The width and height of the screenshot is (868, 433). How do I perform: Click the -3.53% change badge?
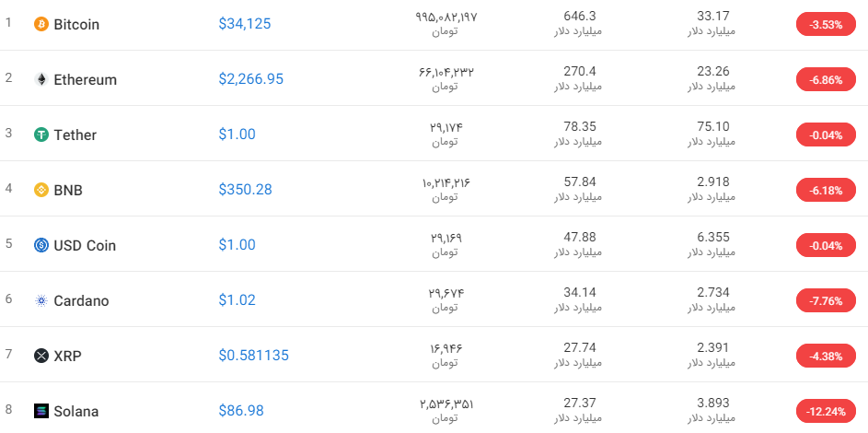pyautogui.click(x=826, y=24)
